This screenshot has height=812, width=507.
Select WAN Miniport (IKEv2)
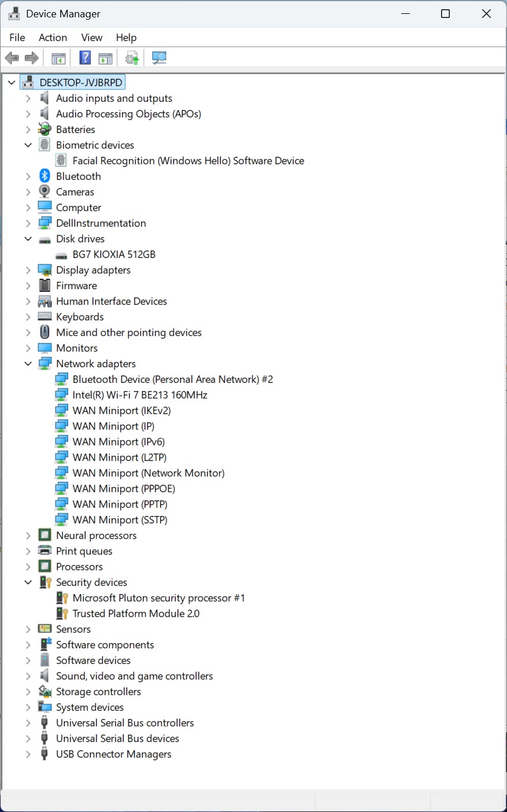[121, 411]
